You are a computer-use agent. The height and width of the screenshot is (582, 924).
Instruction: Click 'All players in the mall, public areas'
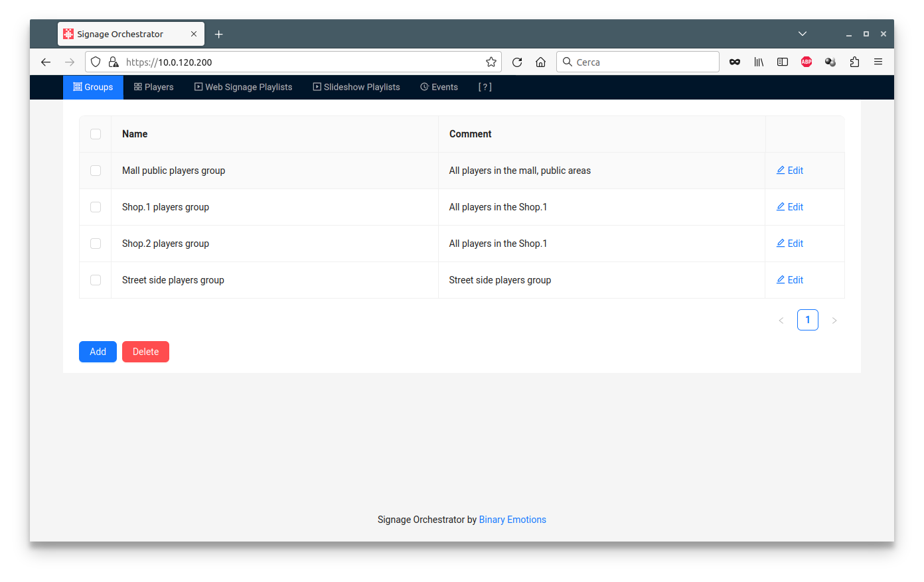(x=520, y=171)
